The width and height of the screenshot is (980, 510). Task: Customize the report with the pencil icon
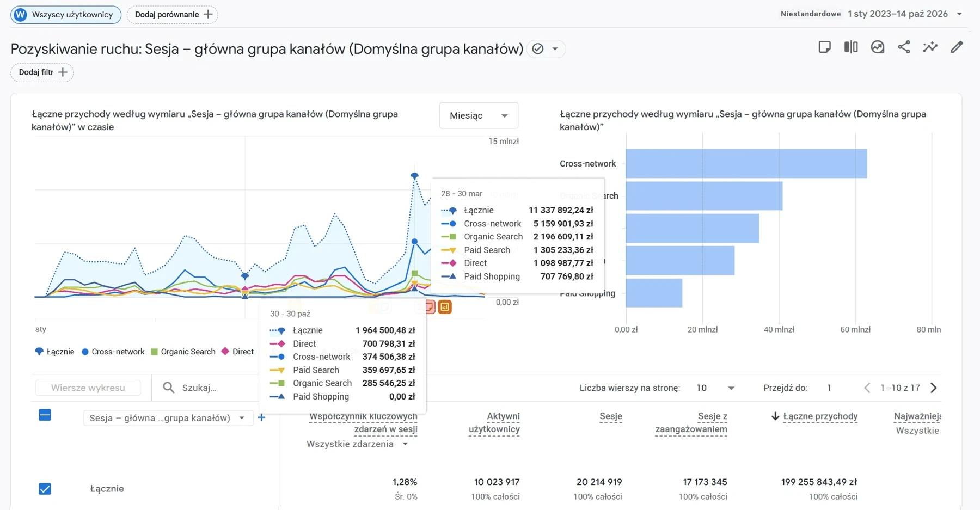[957, 47]
